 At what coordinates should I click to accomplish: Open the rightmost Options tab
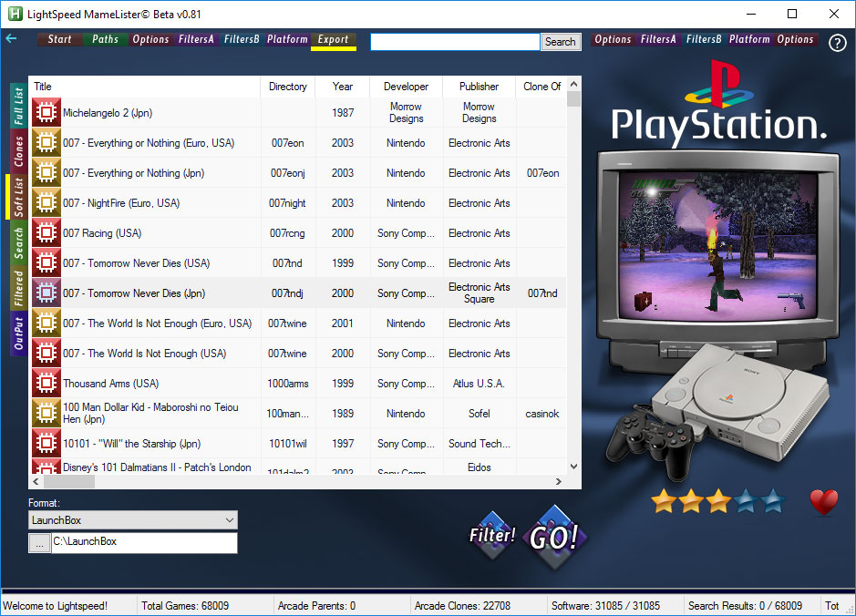(x=796, y=39)
